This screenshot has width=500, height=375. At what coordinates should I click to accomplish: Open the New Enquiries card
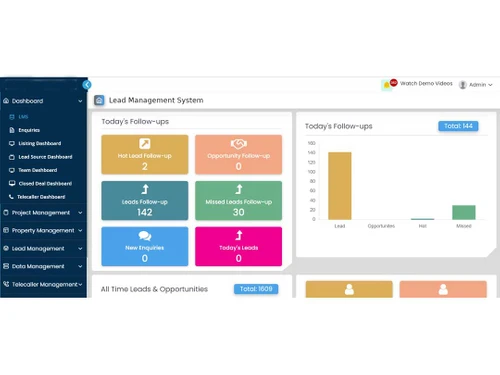[145, 246]
